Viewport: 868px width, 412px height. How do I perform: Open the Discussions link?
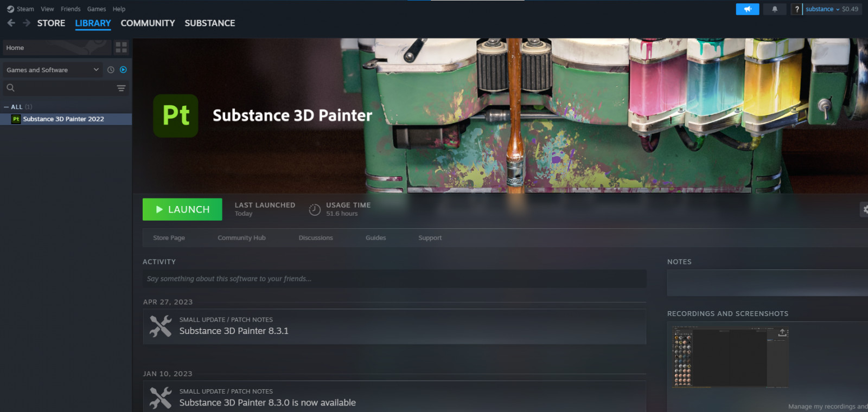pos(316,238)
